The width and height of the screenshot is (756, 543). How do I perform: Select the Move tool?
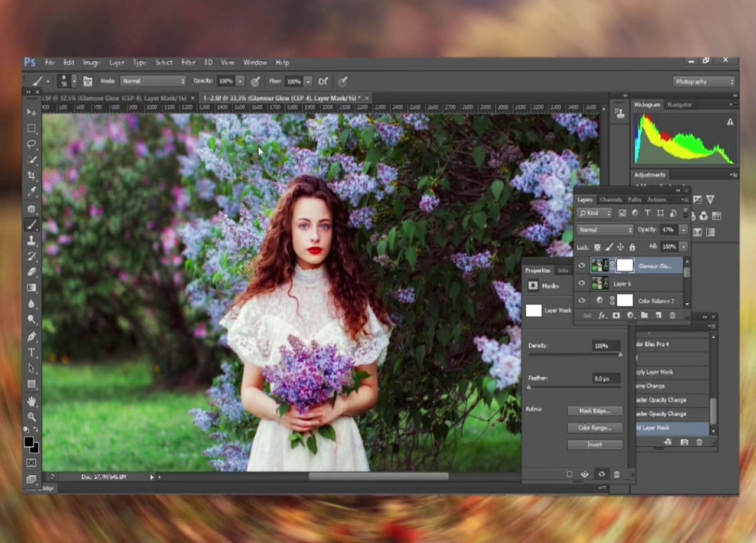tap(31, 112)
